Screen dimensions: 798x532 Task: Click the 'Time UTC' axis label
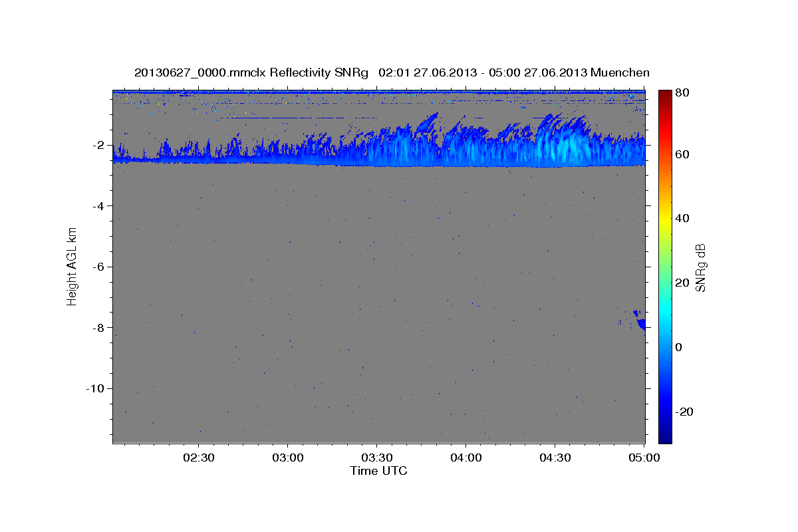[378, 471]
